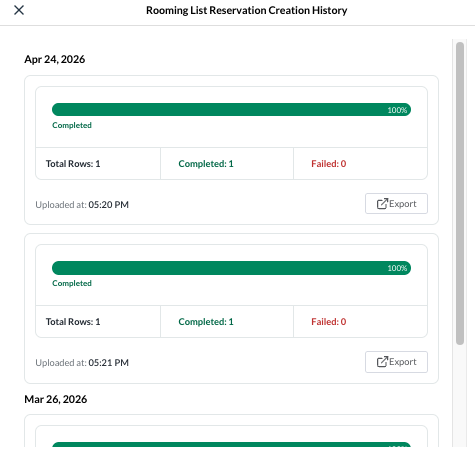Image resolution: width=475 pixels, height=455 pixels.
Task: Close the Rooming List history dialog
Action: pyautogui.click(x=19, y=10)
